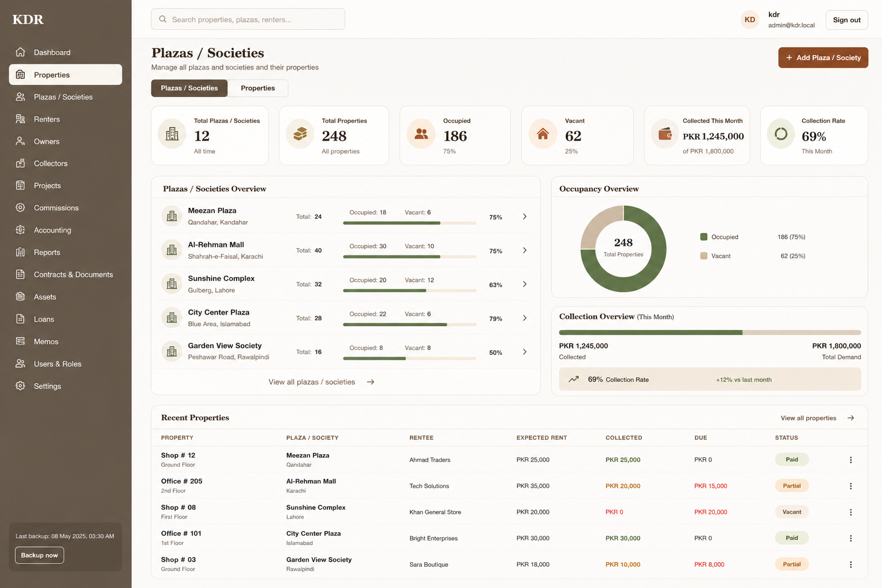The width and height of the screenshot is (882, 588).
Task: Open actions menu for Shop # 12 row
Action: tap(851, 460)
